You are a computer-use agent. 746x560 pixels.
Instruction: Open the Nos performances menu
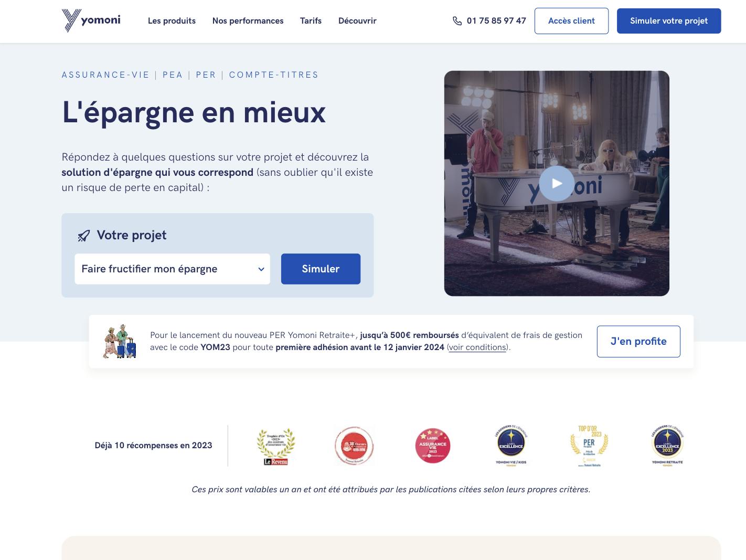pos(248,21)
